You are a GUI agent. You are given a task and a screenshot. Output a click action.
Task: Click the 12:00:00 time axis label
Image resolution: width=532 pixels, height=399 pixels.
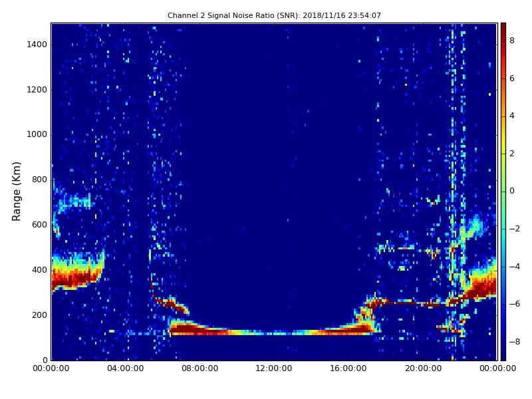[274, 368]
